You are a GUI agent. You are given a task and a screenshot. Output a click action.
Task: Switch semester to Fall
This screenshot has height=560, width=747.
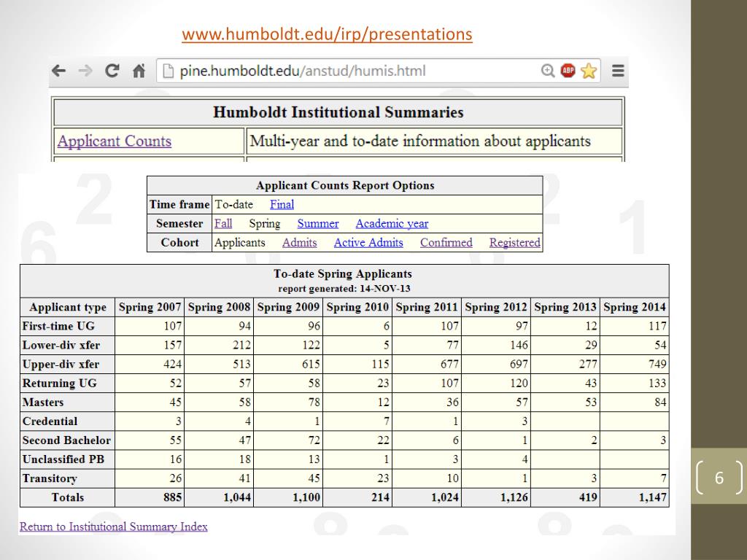223,223
